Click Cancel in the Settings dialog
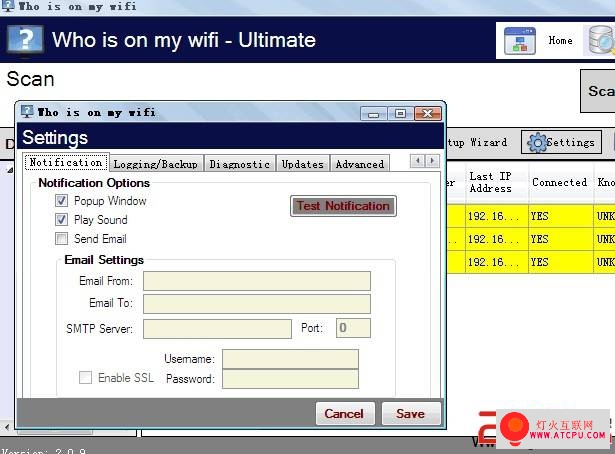Viewport: 615px width, 454px height. point(345,413)
